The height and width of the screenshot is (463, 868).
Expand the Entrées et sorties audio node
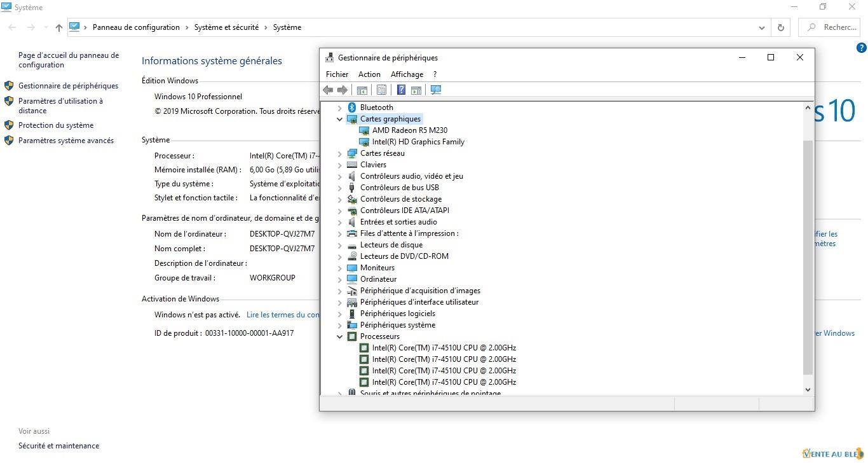339,222
